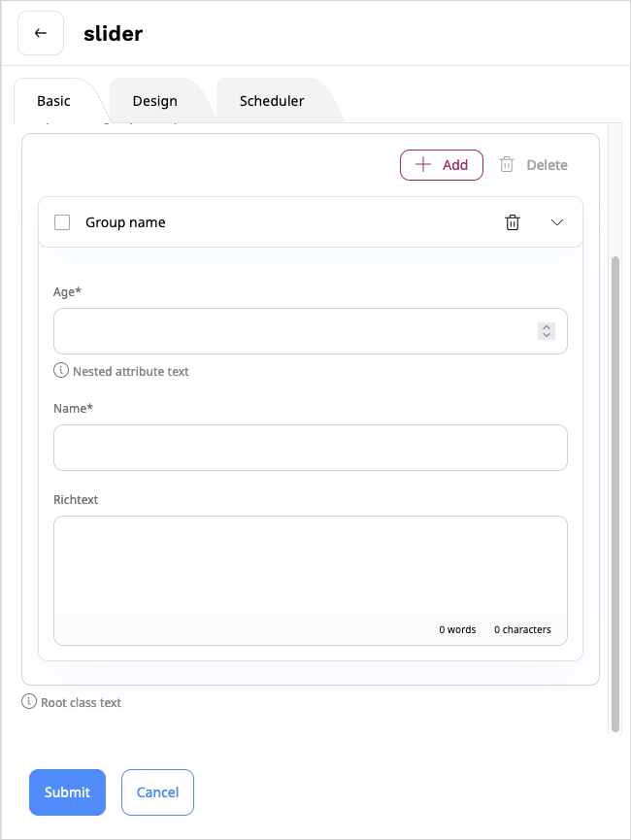631x840 pixels.
Task: Click the info icon beside Nested attribute text
Action: point(60,371)
